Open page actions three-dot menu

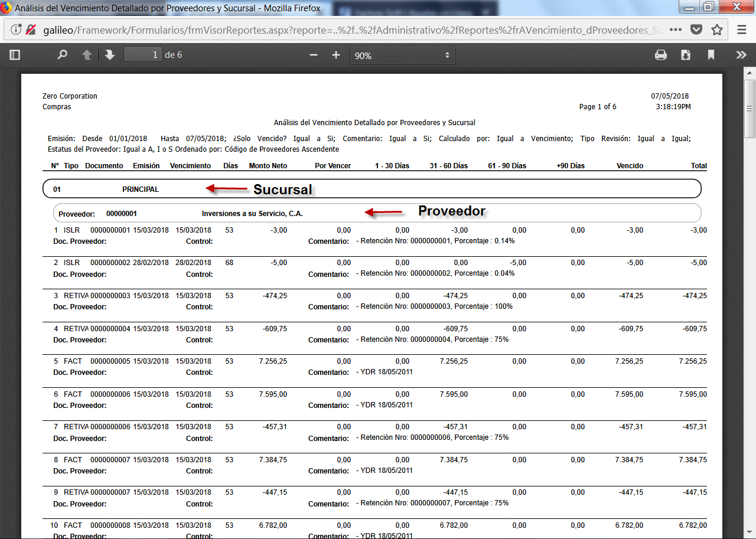click(x=676, y=30)
